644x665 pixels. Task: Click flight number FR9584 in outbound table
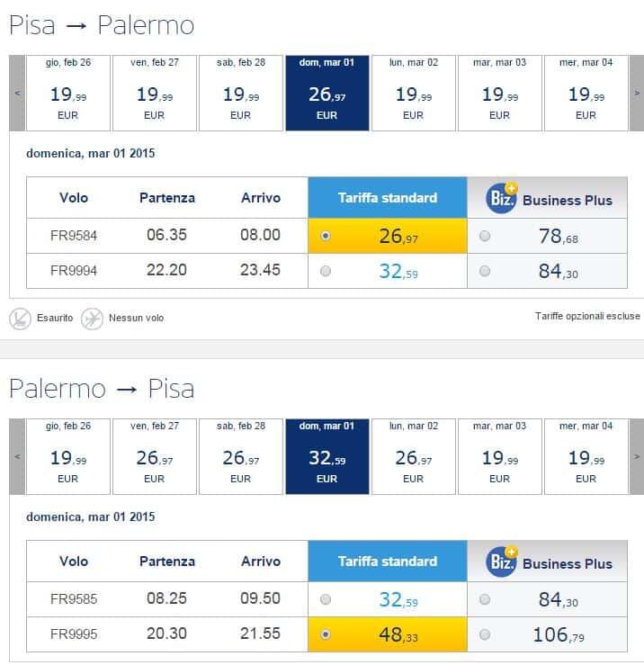click(74, 236)
